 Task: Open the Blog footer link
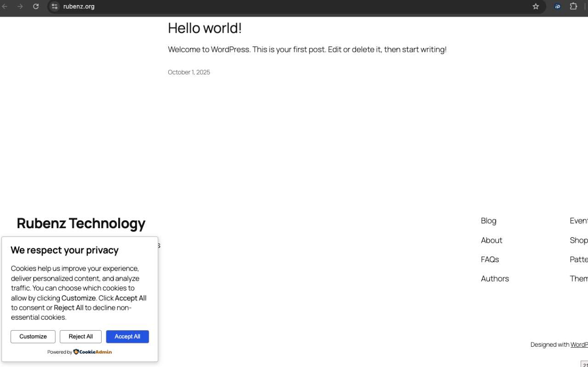[x=488, y=221]
